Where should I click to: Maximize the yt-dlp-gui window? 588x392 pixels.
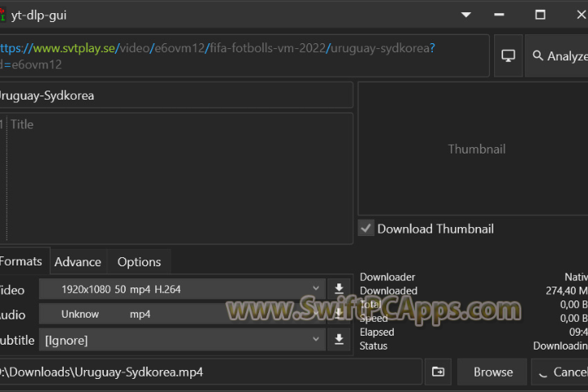(540, 15)
